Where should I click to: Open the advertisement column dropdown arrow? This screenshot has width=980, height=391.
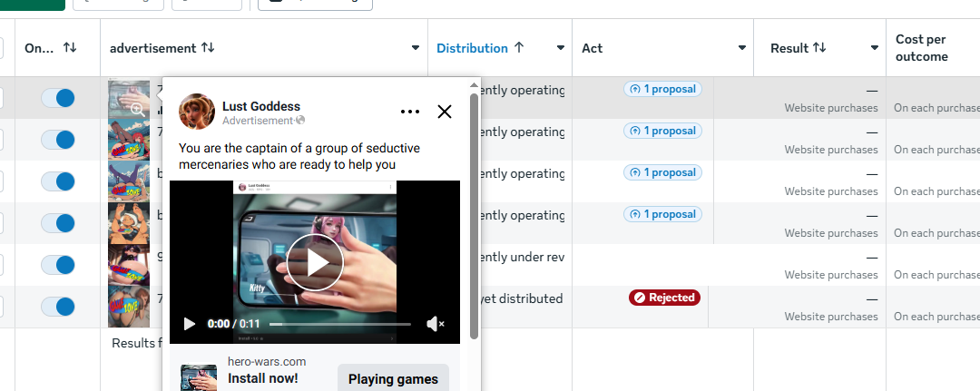[x=416, y=48]
